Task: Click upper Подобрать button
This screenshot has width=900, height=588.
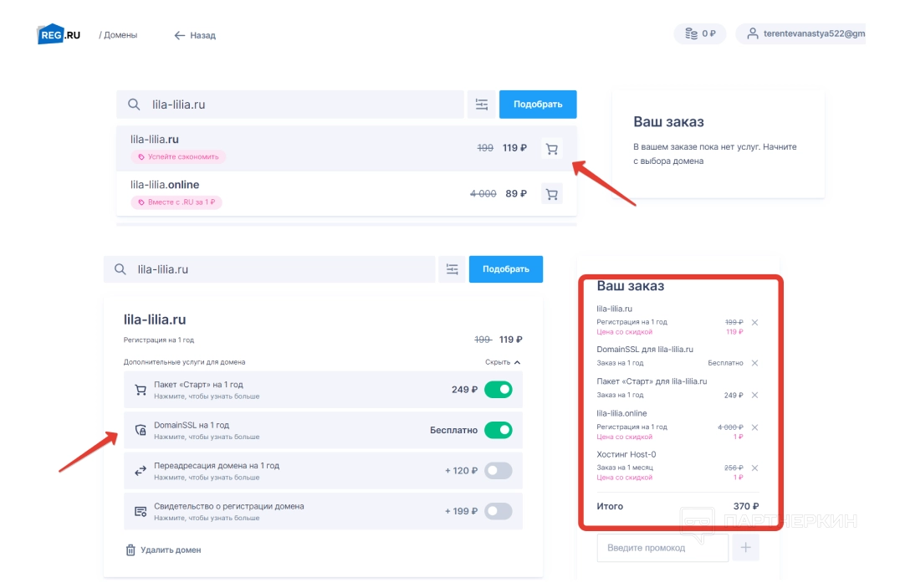Action: pos(538,105)
